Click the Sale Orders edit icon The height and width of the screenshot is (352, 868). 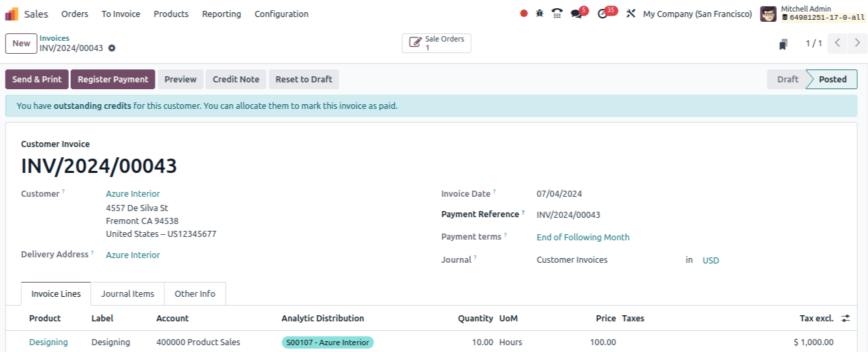tap(415, 43)
